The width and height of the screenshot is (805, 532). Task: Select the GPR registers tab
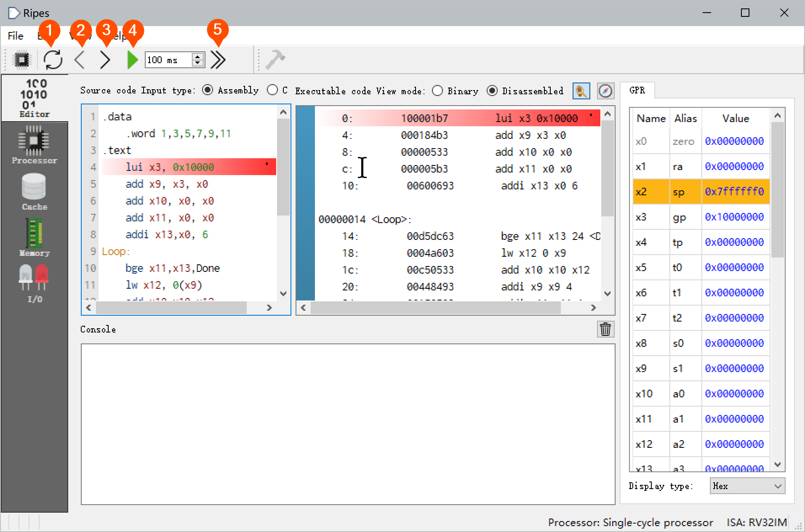[x=637, y=90]
